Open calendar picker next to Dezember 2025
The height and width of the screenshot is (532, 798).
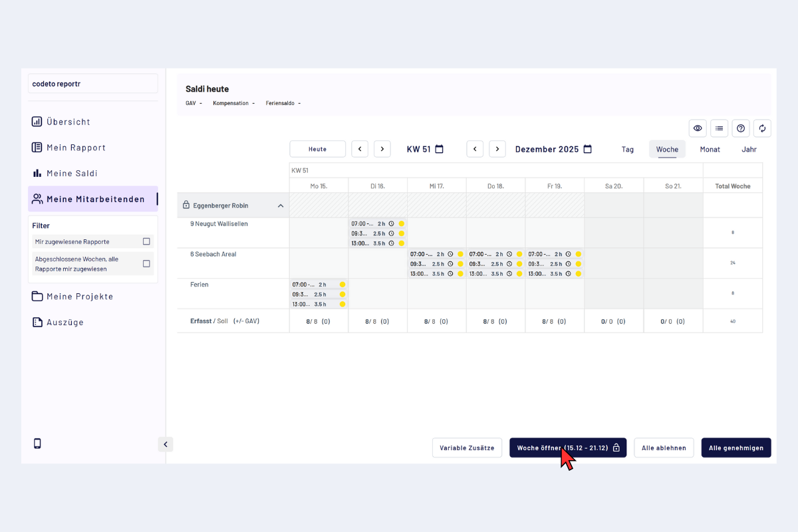[x=587, y=149]
